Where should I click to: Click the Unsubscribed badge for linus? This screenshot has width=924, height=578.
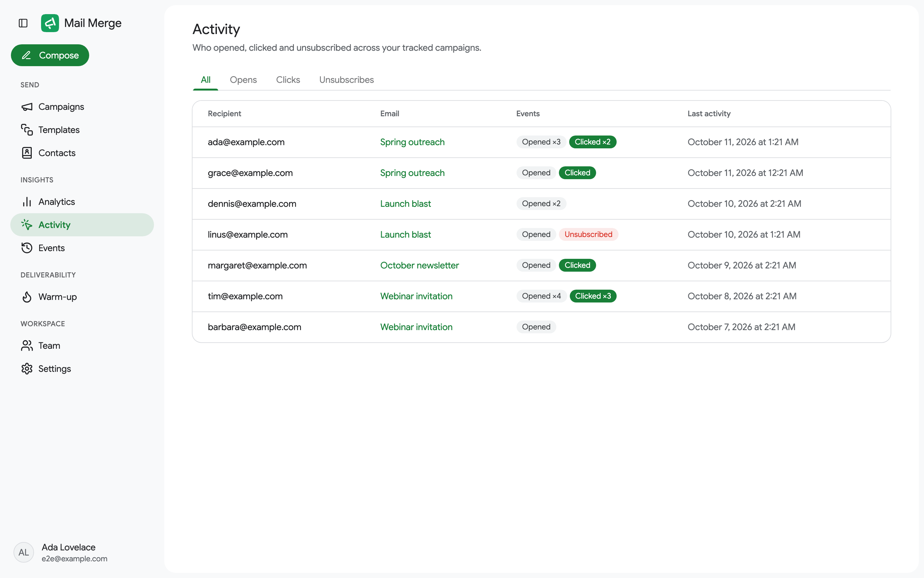[588, 235]
